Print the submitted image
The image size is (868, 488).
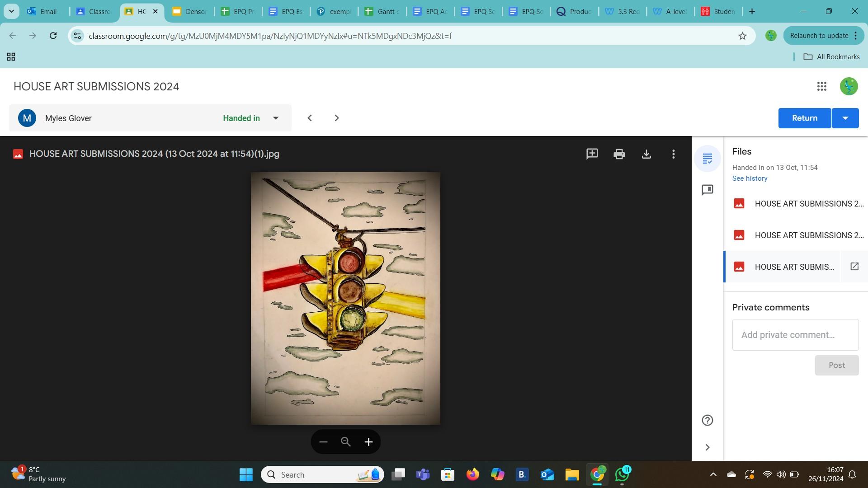(619, 154)
